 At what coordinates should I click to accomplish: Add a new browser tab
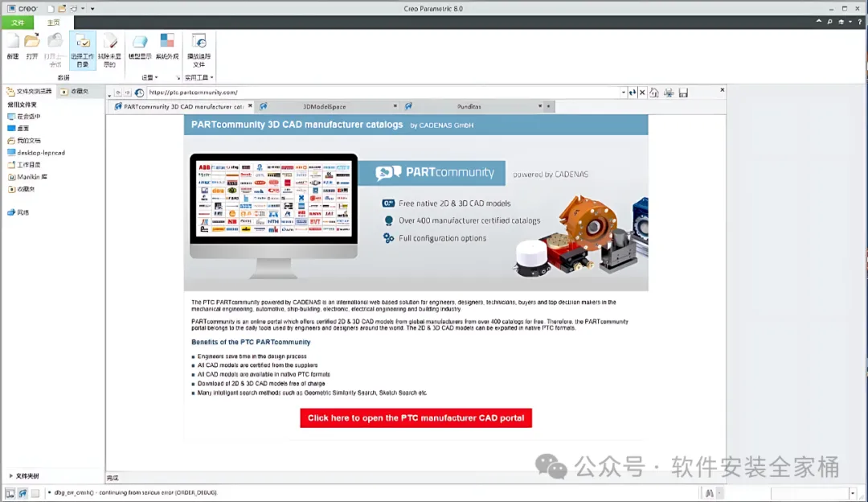click(x=549, y=106)
